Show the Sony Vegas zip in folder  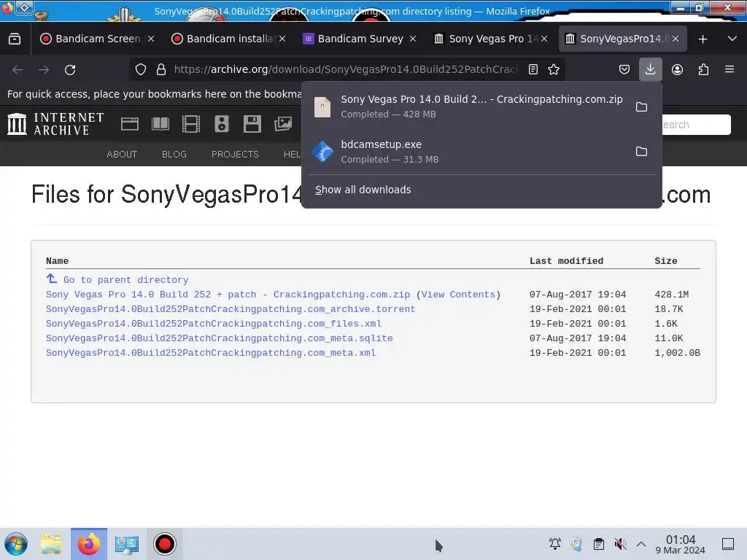tap(642, 106)
